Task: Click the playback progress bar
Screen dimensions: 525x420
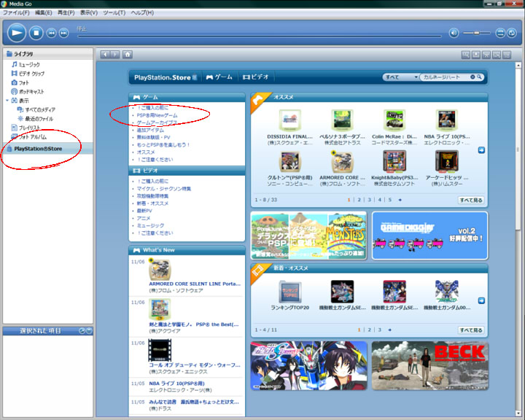Action: click(x=259, y=36)
